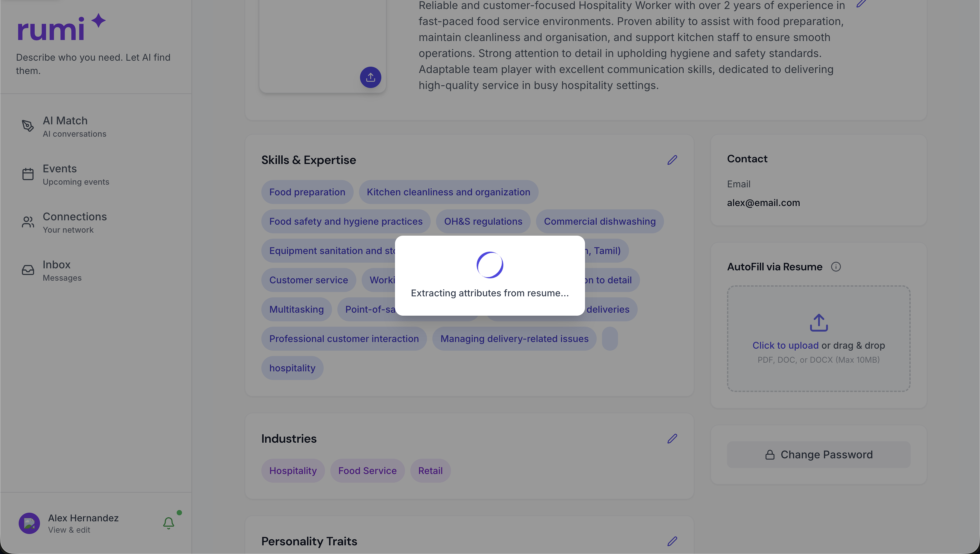Open View & edit under Alex Hernandez
Screen dimensions: 980x554
click(69, 529)
